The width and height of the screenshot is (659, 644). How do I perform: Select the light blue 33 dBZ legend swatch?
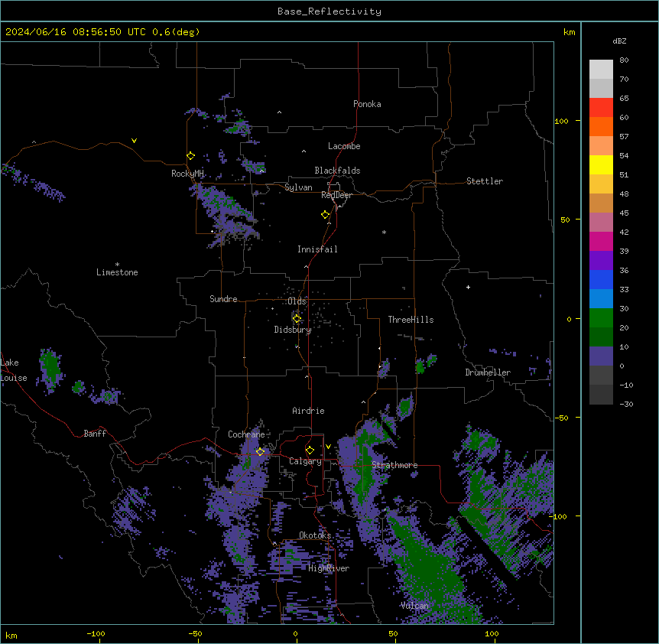tap(601, 298)
